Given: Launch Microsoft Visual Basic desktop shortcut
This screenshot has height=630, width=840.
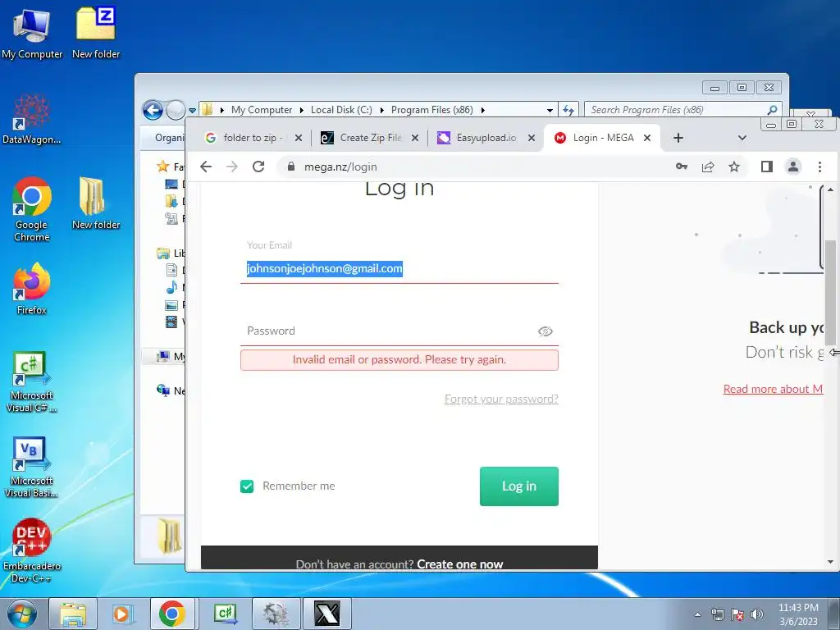Looking at the screenshot, I should [x=32, y=467].
